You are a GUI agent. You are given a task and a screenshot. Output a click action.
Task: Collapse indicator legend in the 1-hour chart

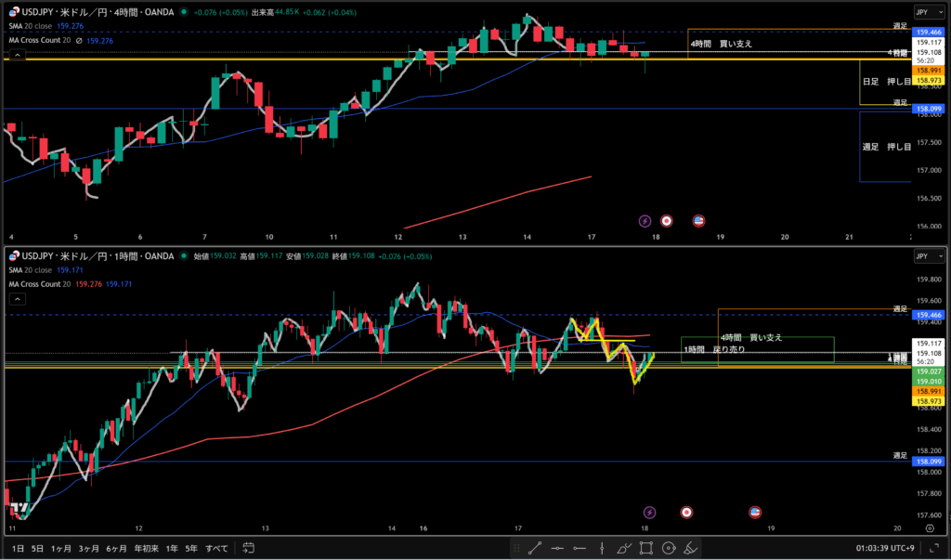(16, 300)
